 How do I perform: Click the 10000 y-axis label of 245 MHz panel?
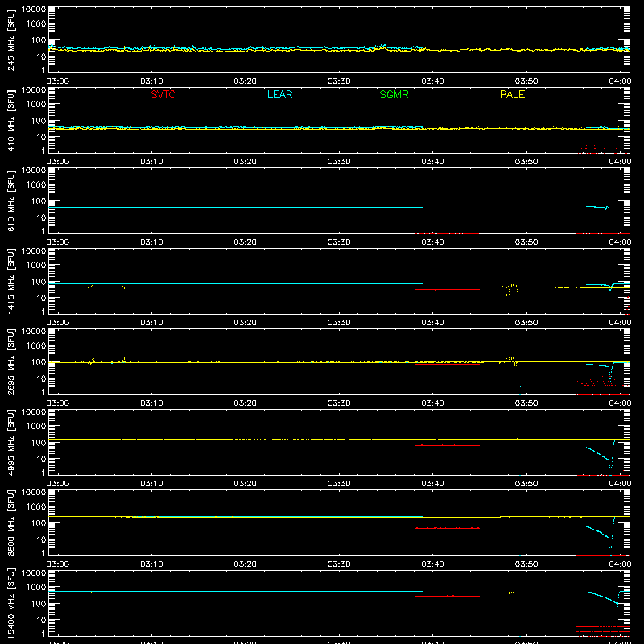(x=34, y=10)
